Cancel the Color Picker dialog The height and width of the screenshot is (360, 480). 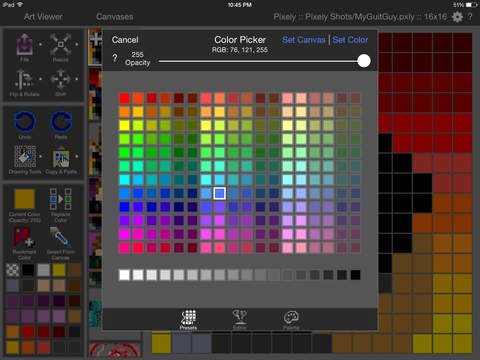(x=125, y=40)
